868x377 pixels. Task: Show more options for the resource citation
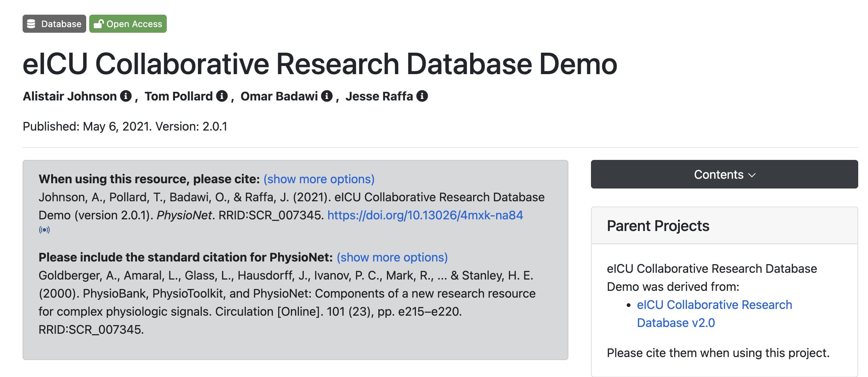pos(319,179)
